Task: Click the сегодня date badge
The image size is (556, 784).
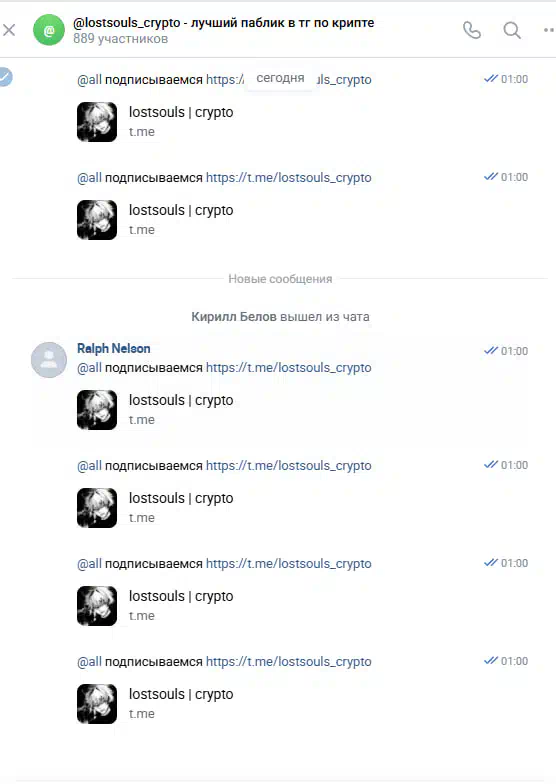Action: [280, 78]
